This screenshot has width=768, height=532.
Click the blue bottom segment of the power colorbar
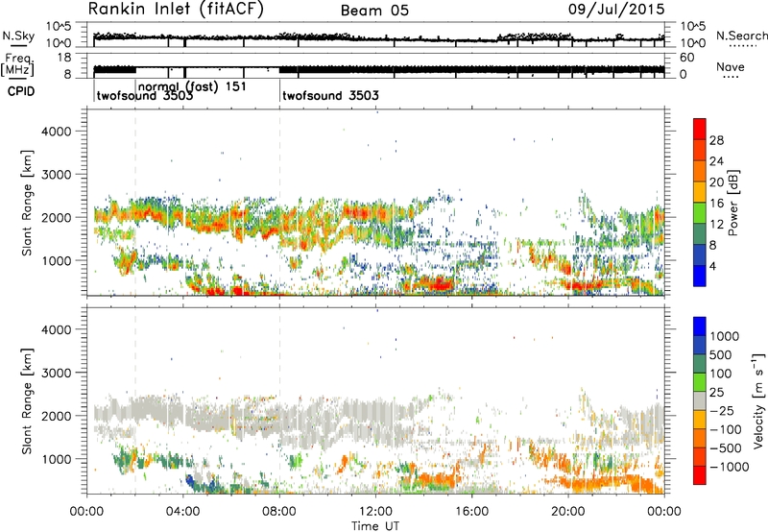[x=700, y=276]
